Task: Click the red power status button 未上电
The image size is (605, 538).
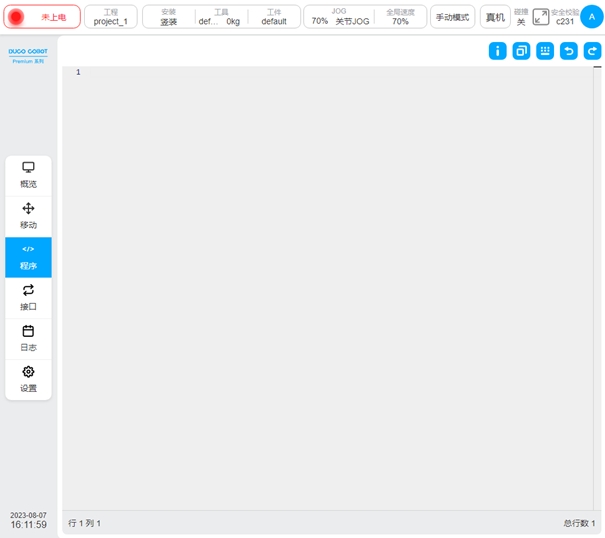Action: tap(43, 17)
